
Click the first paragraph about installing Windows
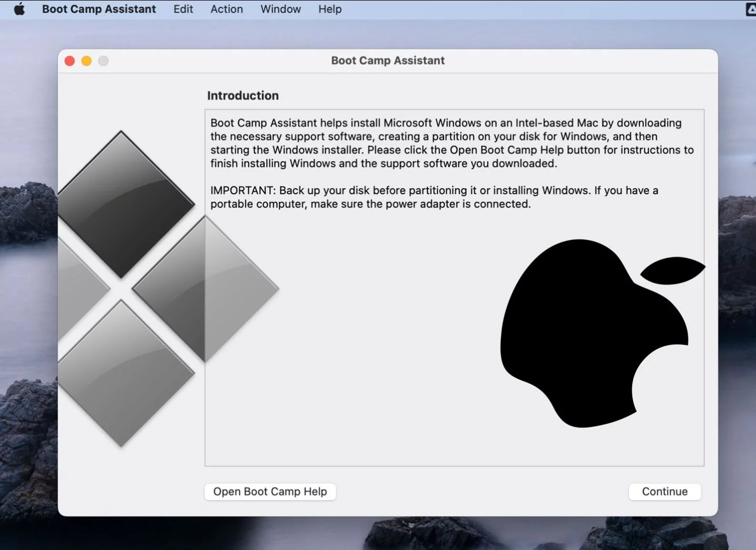coord(452,143)
